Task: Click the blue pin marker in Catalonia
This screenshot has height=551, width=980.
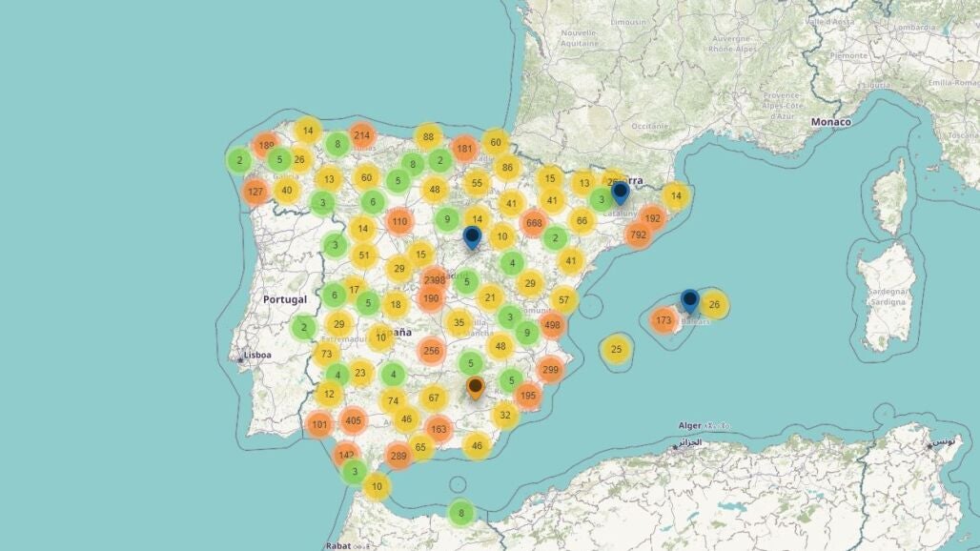Action: [x=620, y=194]
